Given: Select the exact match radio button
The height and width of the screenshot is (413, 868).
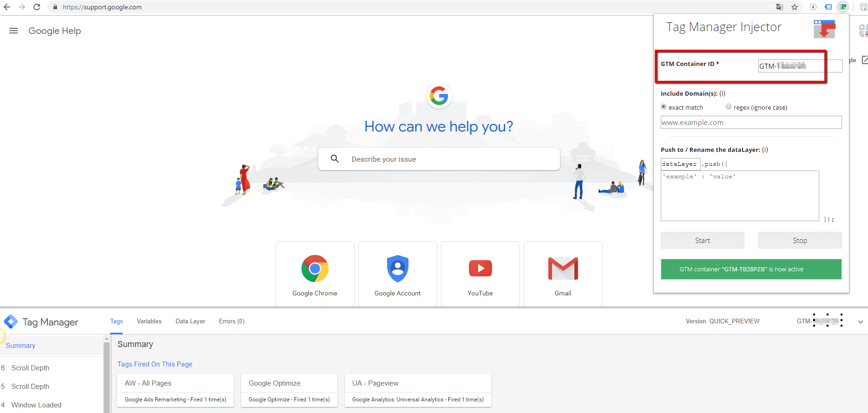Looking at the screenshot, I should coord(664,107).
